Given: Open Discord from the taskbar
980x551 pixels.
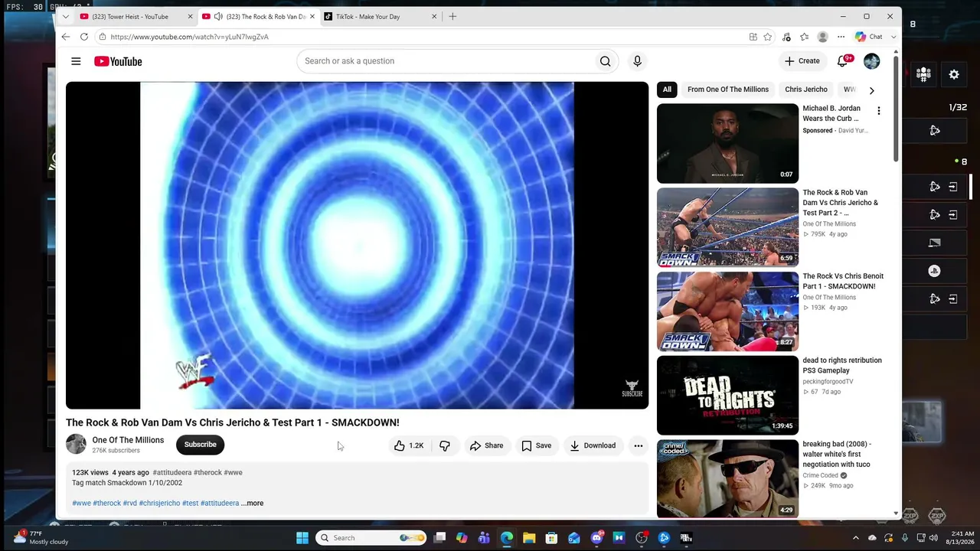Looking at the screenshot, I should pos(596,538).
